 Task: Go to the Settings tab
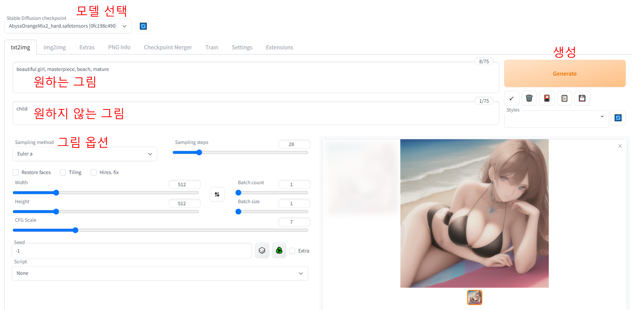[x=242, y=47]
